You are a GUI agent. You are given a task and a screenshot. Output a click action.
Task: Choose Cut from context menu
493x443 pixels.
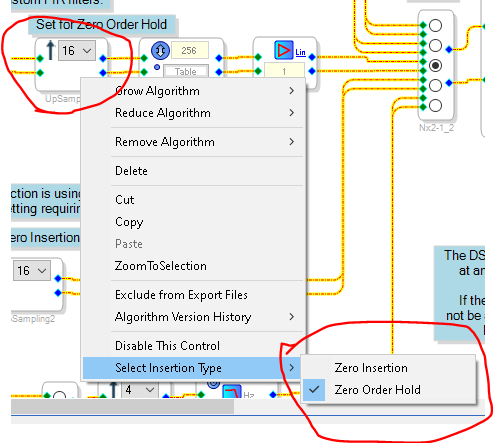pyautogui.click(x=193, y=200)
